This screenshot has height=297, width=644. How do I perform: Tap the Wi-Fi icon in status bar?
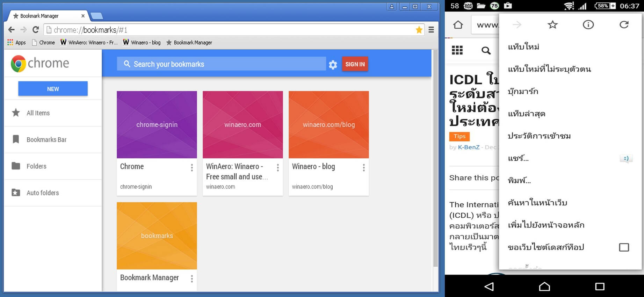[569, 6]
